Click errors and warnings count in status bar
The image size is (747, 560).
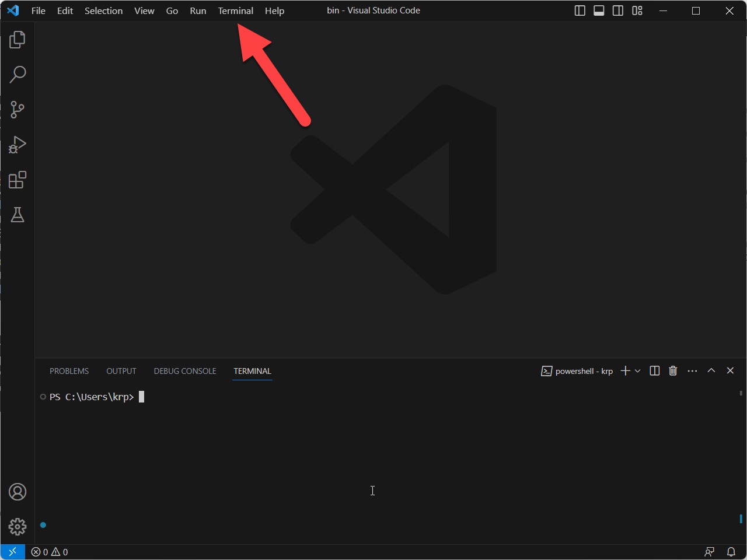click(x=50, y=552)
